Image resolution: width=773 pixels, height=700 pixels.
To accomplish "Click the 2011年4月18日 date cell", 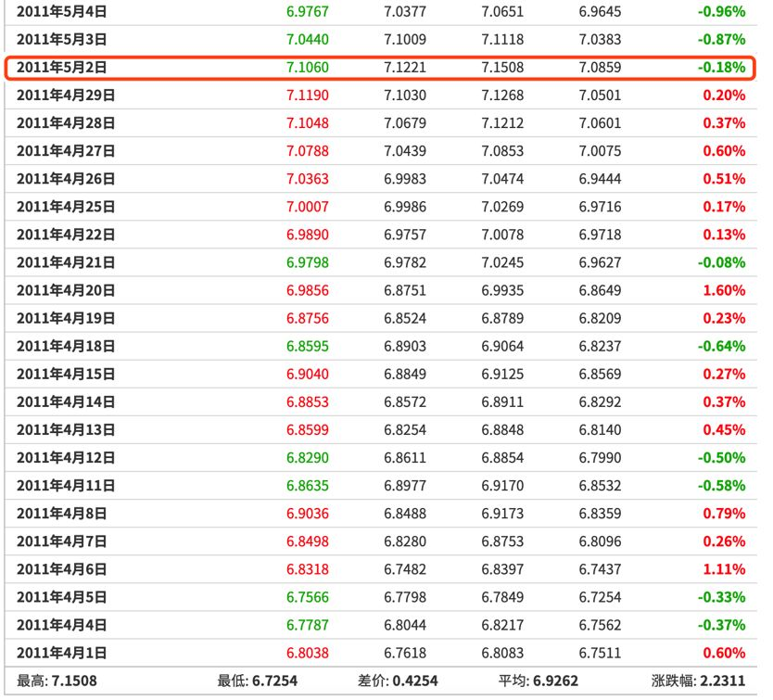I will [66, 346].
